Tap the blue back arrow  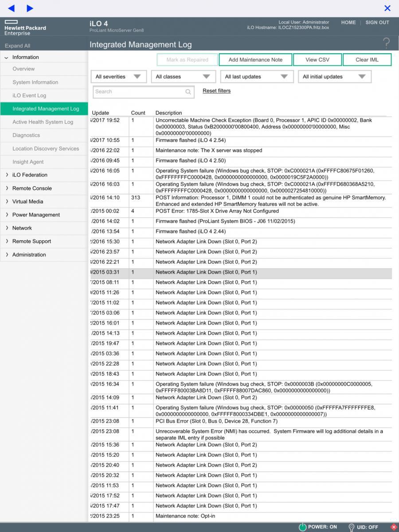click(11, 8)
